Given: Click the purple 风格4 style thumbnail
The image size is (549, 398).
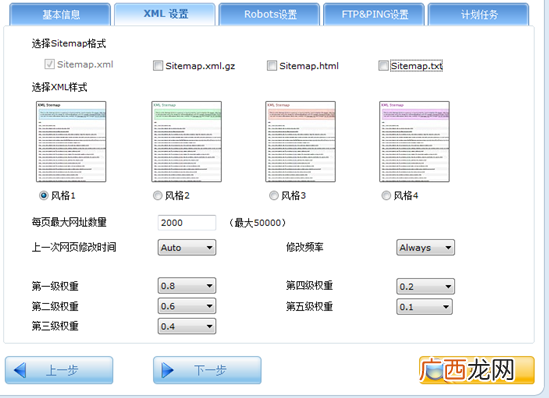Looking at the screenshot, I should (x=414, y=141).
